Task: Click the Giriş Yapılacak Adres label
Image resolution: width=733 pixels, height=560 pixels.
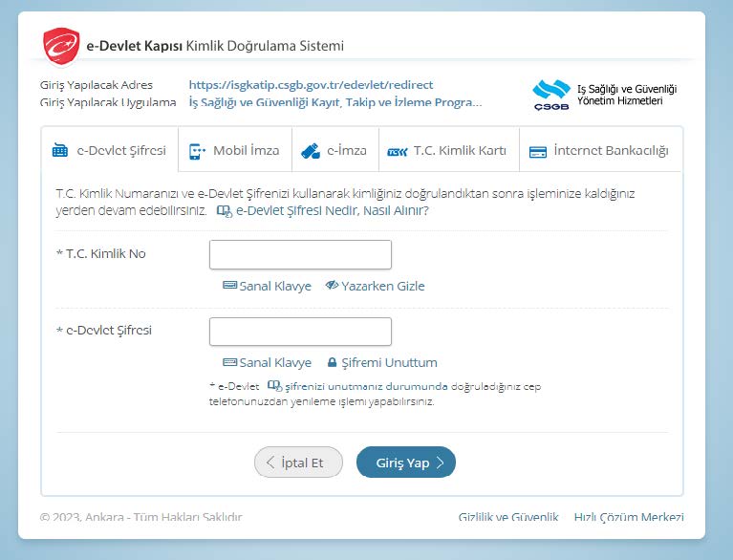Action: click(97, 85)
